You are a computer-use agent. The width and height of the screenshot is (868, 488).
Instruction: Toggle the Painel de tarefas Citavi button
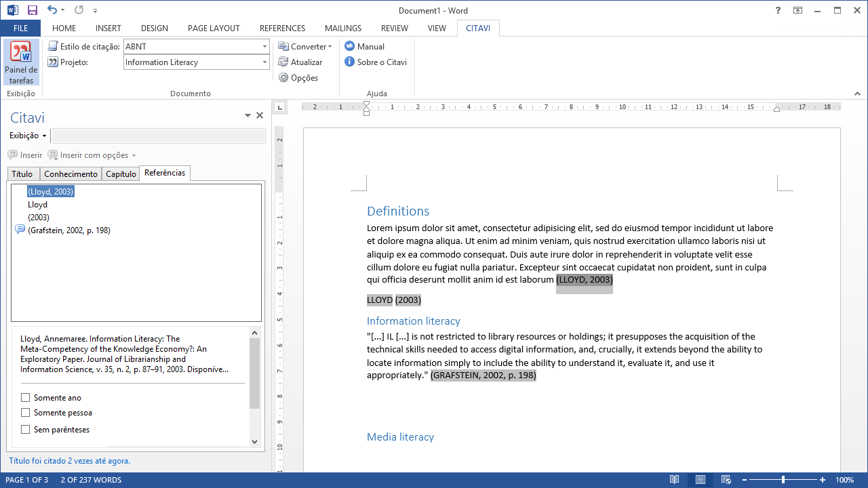[x=21, y=62]
